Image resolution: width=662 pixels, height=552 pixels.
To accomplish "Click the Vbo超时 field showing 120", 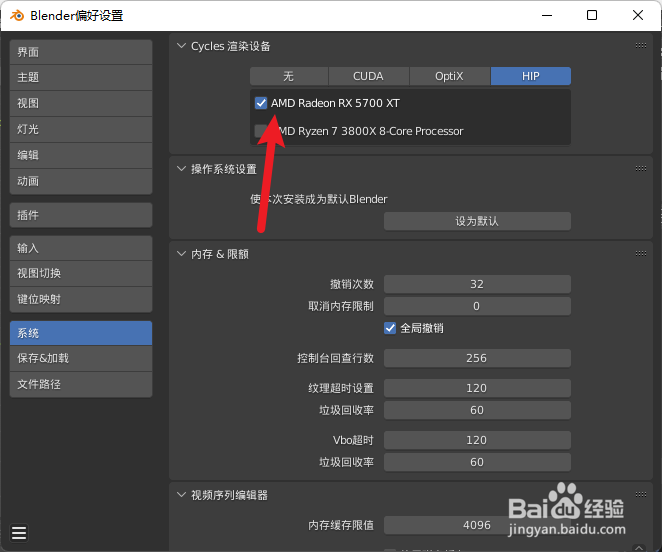I will (477, 440).
